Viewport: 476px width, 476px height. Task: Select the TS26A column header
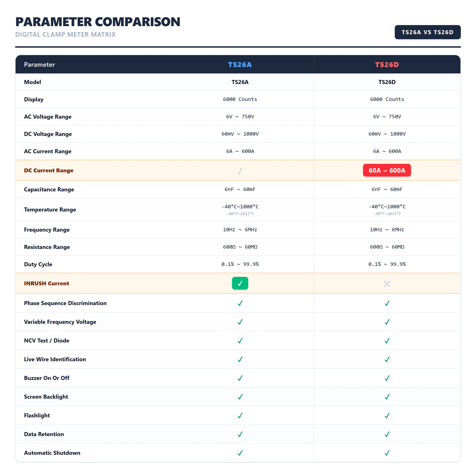click(240, 65)
